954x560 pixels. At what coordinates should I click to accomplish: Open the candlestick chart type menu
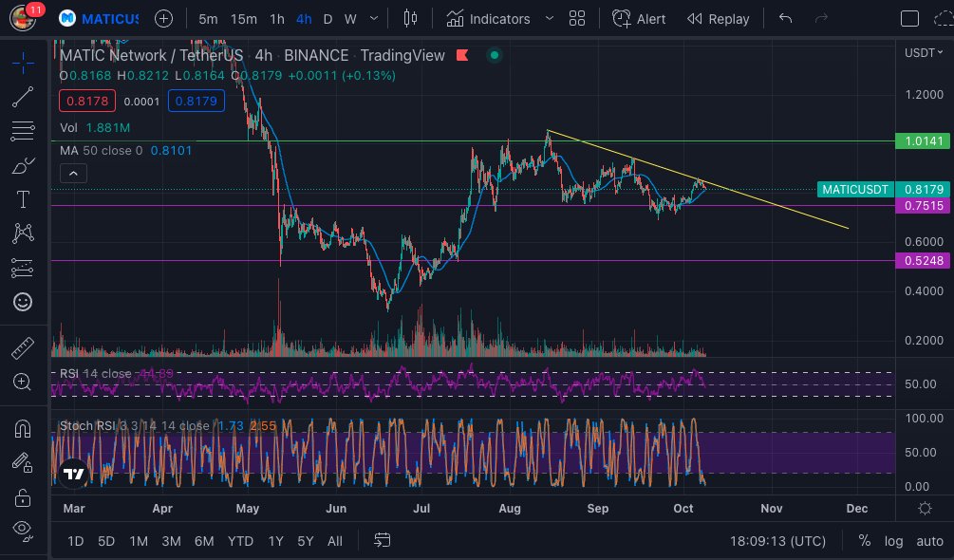point(411,19)
